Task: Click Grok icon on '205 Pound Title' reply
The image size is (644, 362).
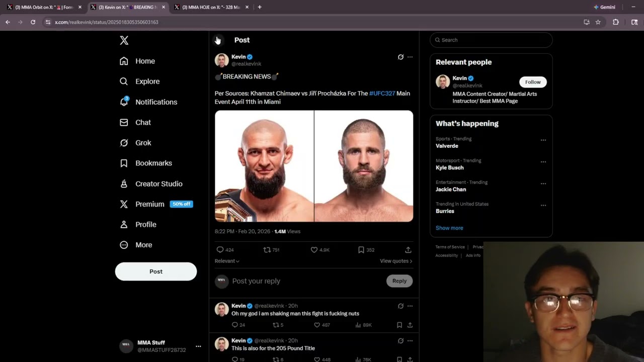Action: (400, 340)
